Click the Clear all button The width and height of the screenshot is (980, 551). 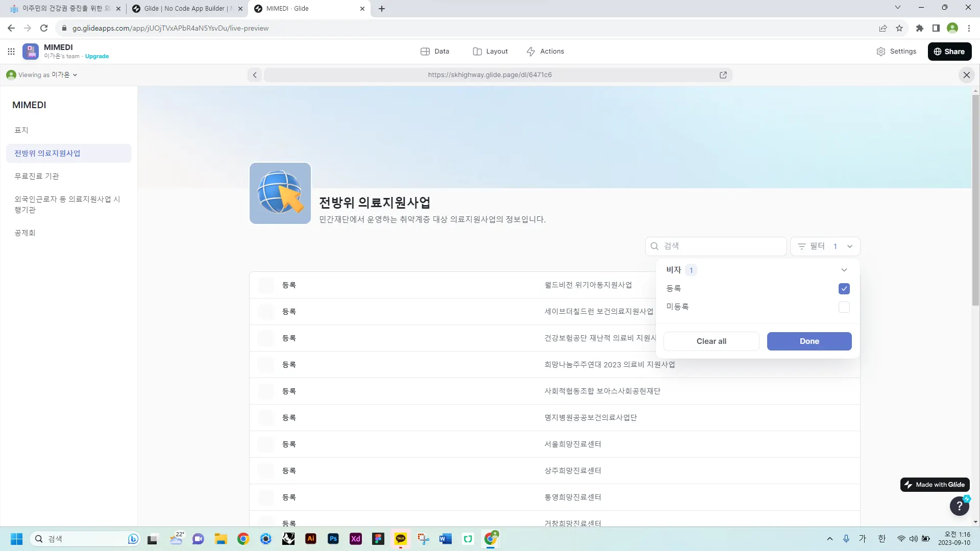coord(711,341)
